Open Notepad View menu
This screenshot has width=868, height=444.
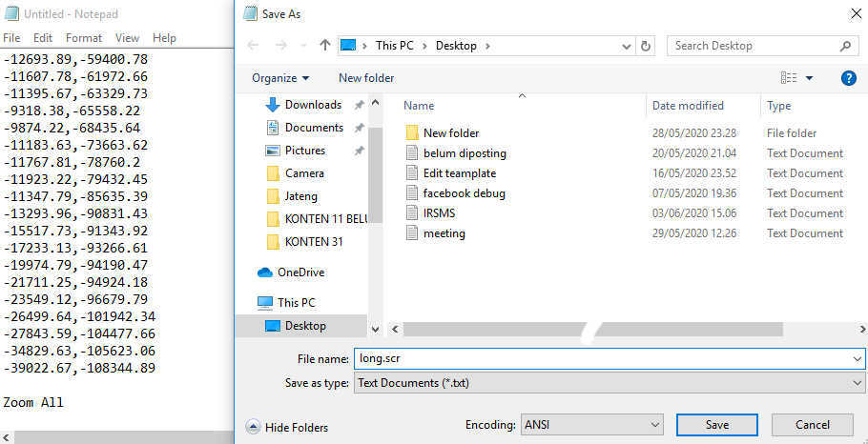127,38
